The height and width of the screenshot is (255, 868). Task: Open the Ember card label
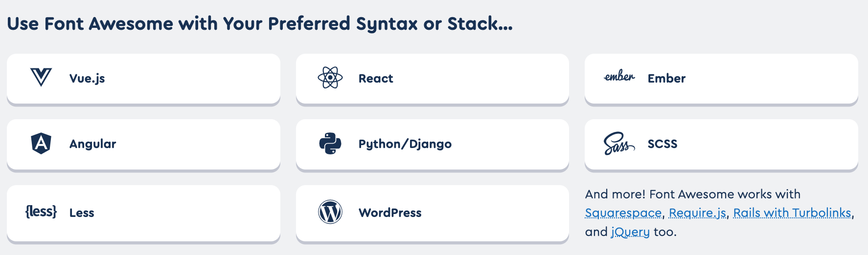[666, 78]
